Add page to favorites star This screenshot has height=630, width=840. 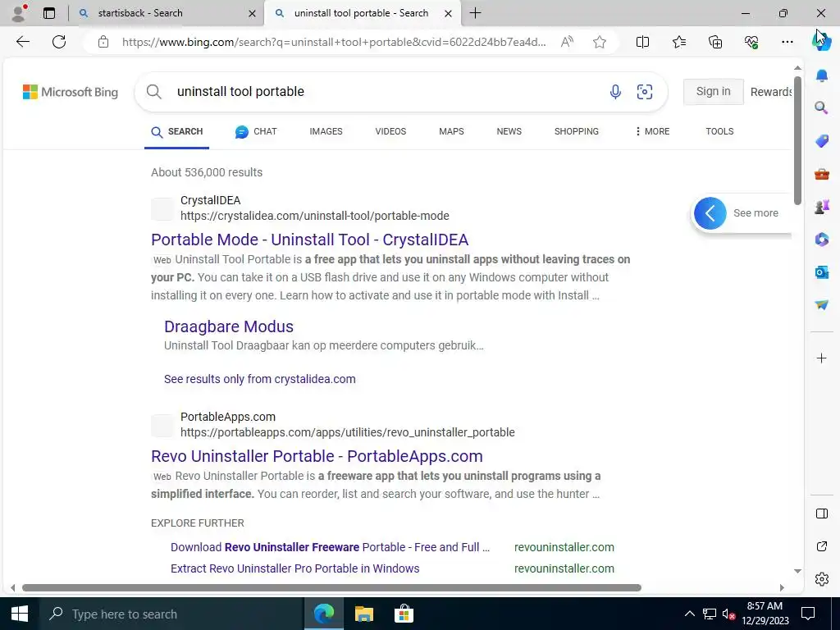[x=600, y=42]
